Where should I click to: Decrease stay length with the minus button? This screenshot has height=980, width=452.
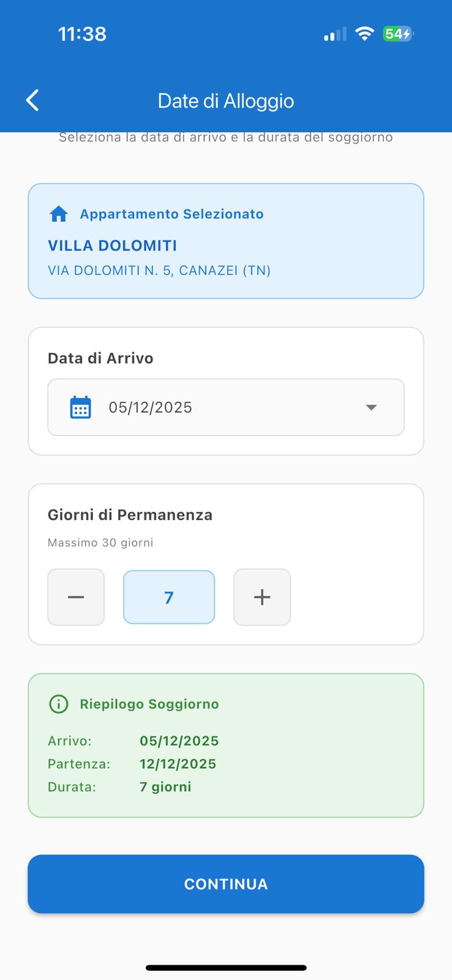point(76,597)
